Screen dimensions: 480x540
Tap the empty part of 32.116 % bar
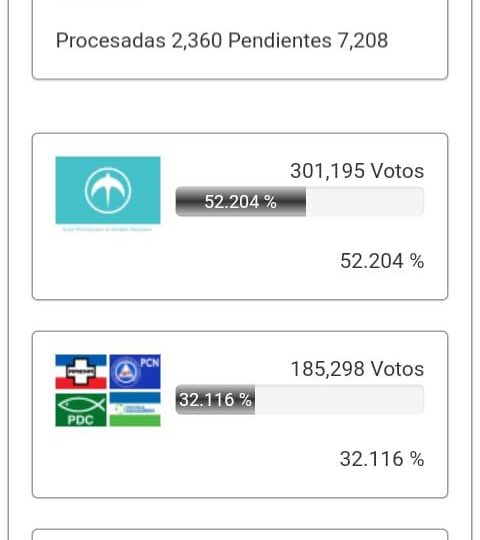point(340,400)
